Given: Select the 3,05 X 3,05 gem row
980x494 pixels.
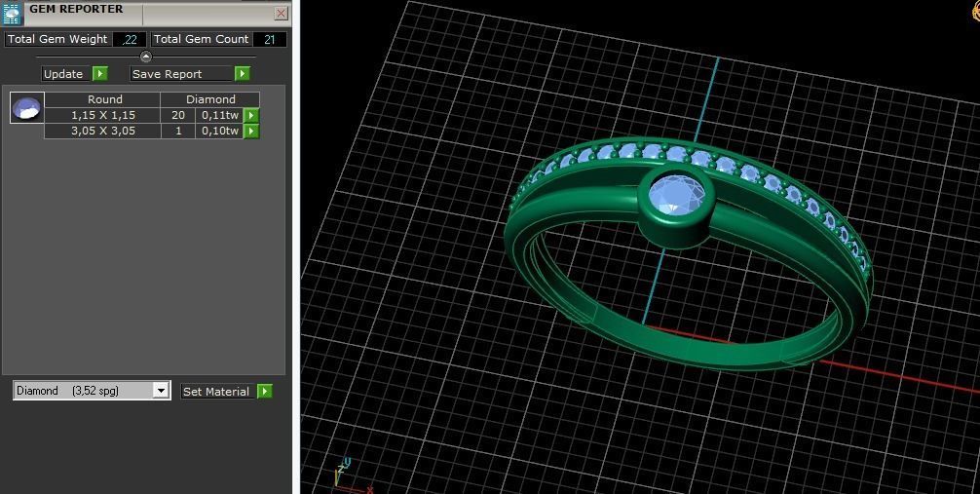Looking at the screenshot, I should click(x=152, y=131).
